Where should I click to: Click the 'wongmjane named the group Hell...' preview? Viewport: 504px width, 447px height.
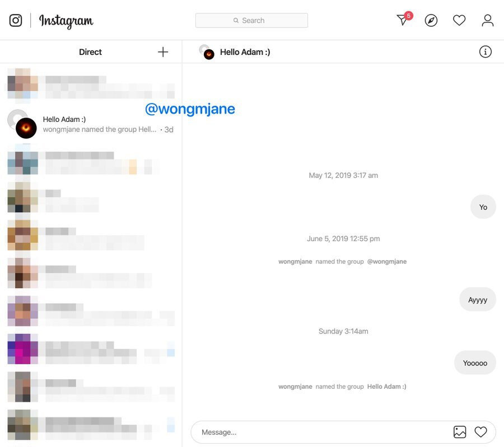pyautogui.click(x=100, y=129)
